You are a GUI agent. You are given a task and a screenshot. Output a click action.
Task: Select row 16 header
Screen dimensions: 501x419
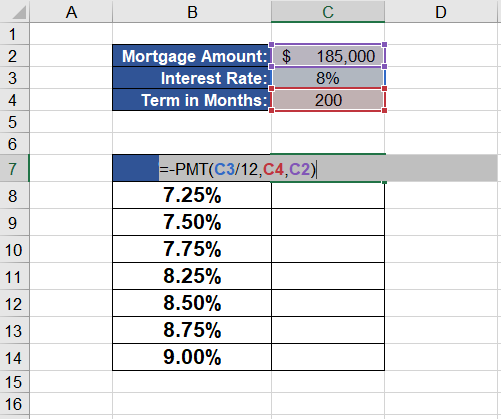(15, 404)
